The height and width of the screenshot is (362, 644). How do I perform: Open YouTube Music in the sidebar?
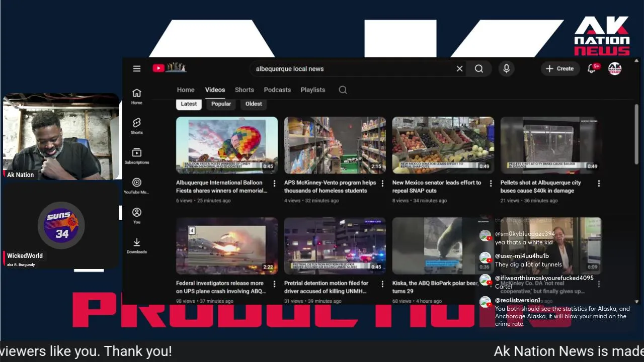pyautogui.click(x=137, y=186)
